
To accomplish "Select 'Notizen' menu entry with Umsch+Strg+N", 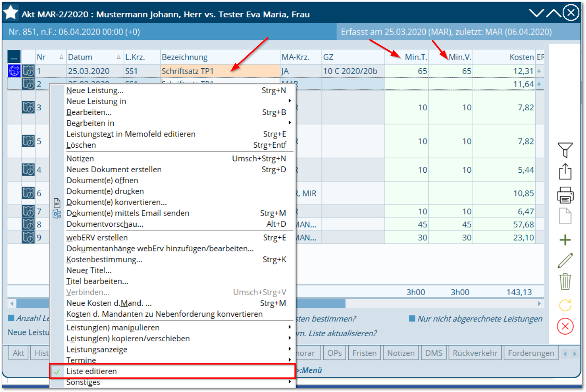I will (x=172, y=159).
